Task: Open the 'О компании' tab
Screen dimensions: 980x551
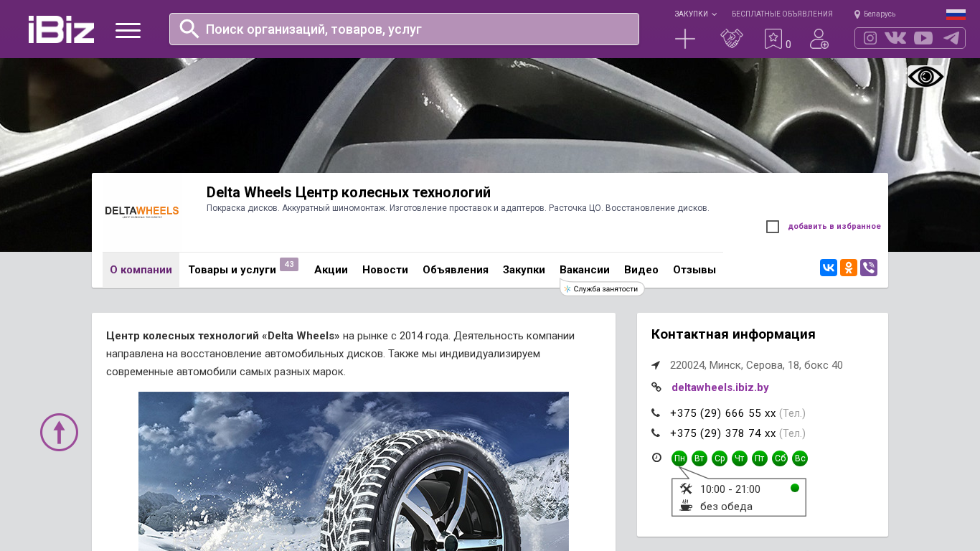Action: point(141,270)
